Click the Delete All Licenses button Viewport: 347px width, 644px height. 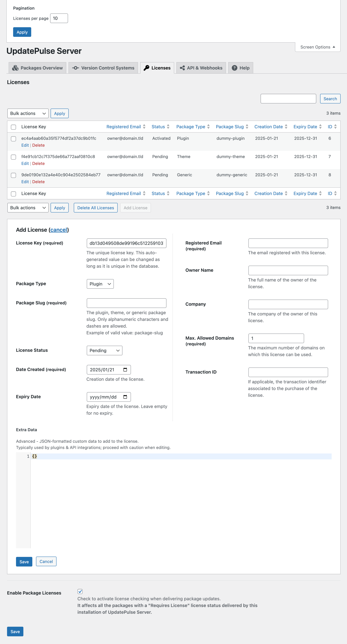point(95,208)
